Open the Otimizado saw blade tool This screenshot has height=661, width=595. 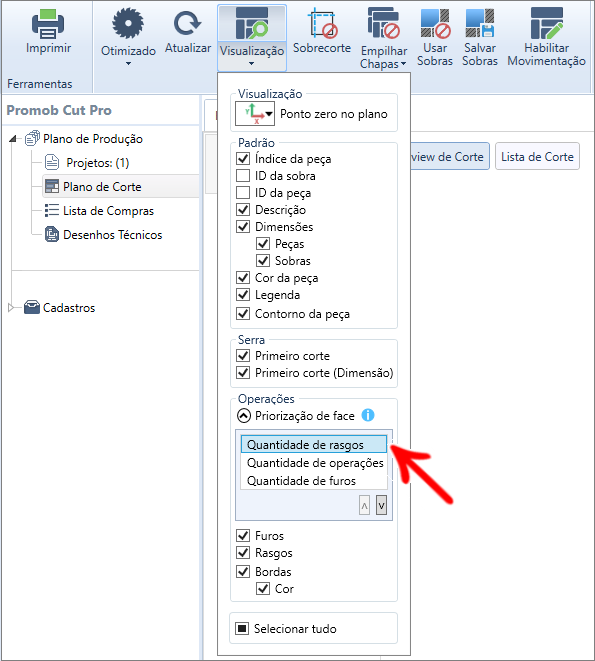[x=128, y=24]
